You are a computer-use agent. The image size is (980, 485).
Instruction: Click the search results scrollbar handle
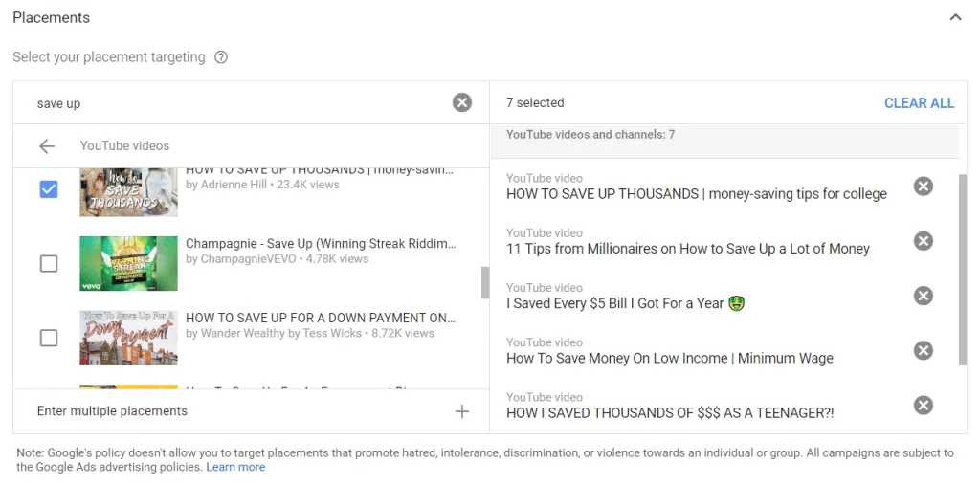pyautogui.click(x=485, y=282)
